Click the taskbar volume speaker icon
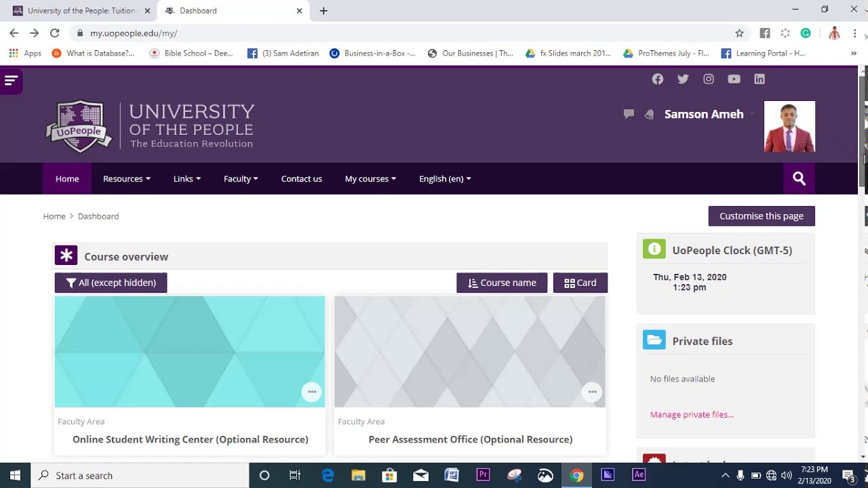Image resolution: width=868 pixels, height=488 pixels. coord(787,475)
